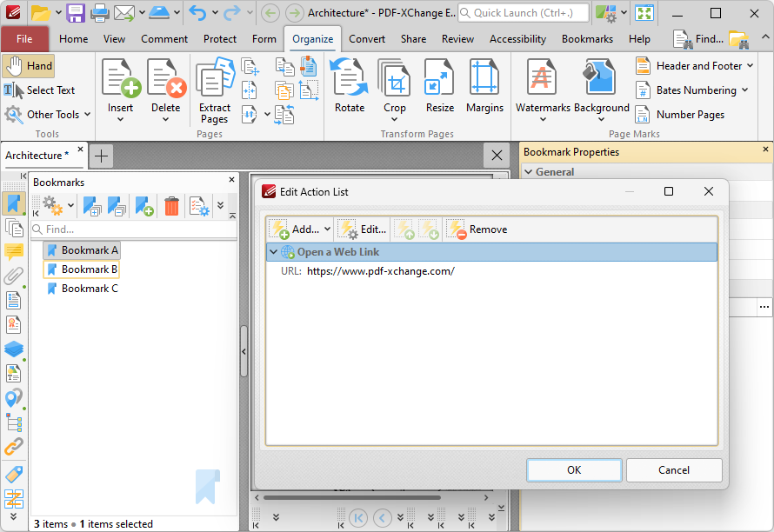Open the mail icon dropdown arrow
Viewport: 774px width, 532px height.
142,13
